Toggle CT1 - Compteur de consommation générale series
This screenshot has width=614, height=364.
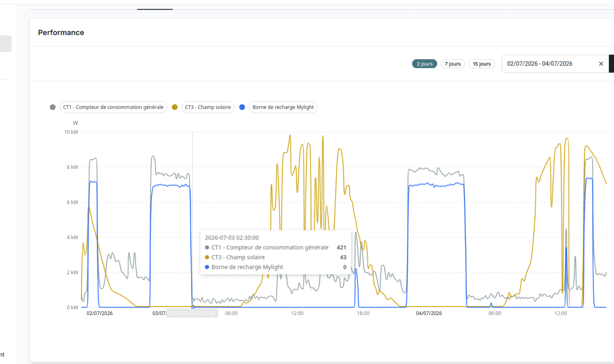(x=113, y=107)
